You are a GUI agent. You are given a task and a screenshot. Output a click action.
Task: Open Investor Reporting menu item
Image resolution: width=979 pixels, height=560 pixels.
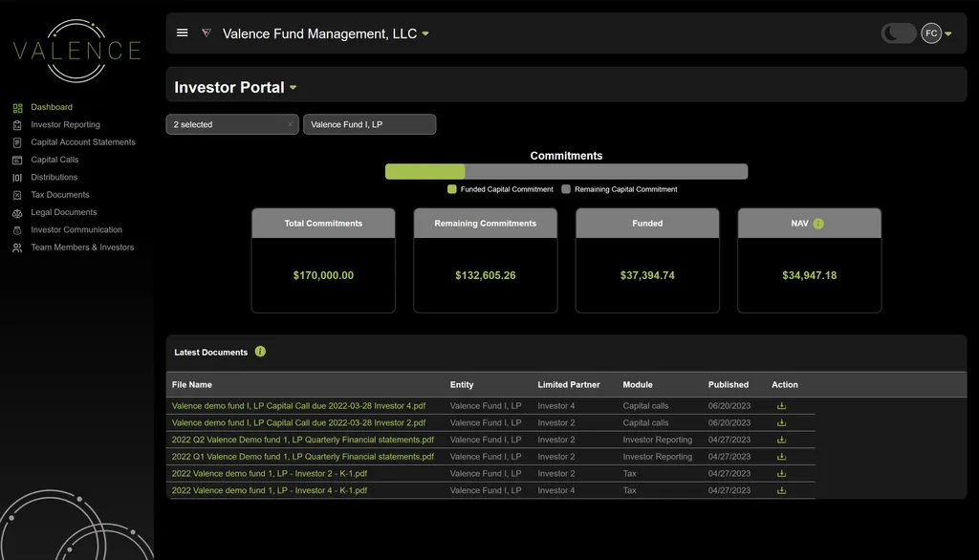click(x=66, y=125)
